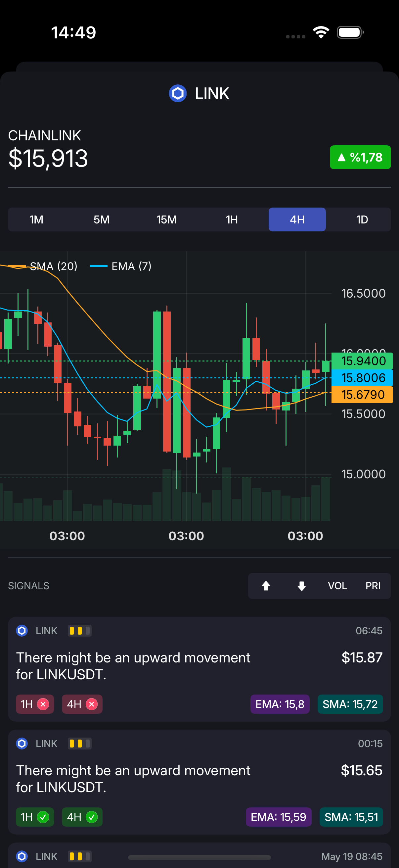Tap the SMA: 15,51 tag
Screen dimensions: 399x868
(351, 817)
